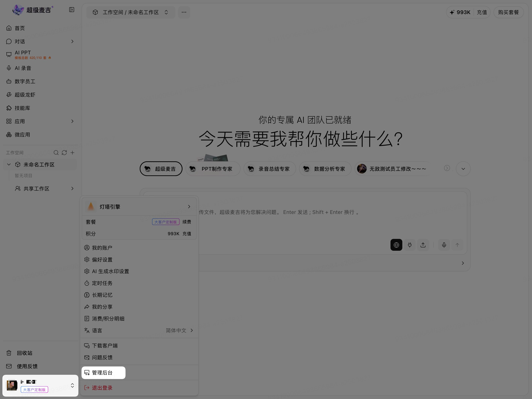
Task: Open the workspace more-options ellipsis button
Action: [x=184, y=12]
